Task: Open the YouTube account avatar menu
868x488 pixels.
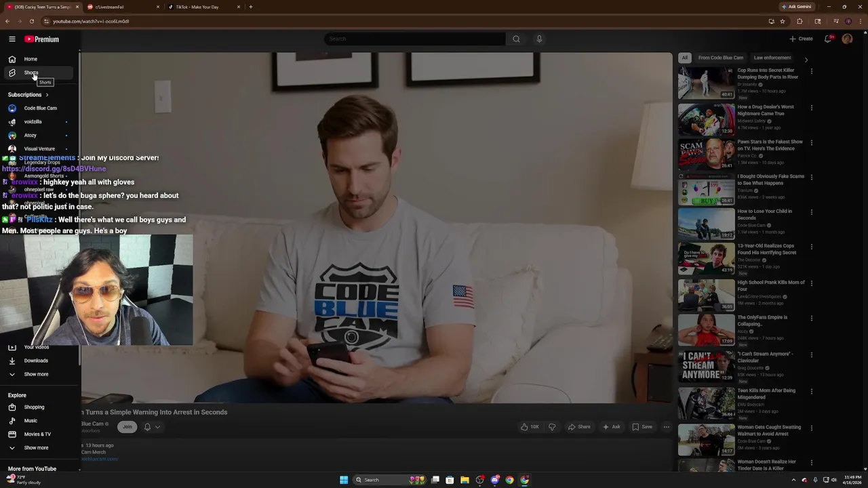Action: [x=847, y=39]
